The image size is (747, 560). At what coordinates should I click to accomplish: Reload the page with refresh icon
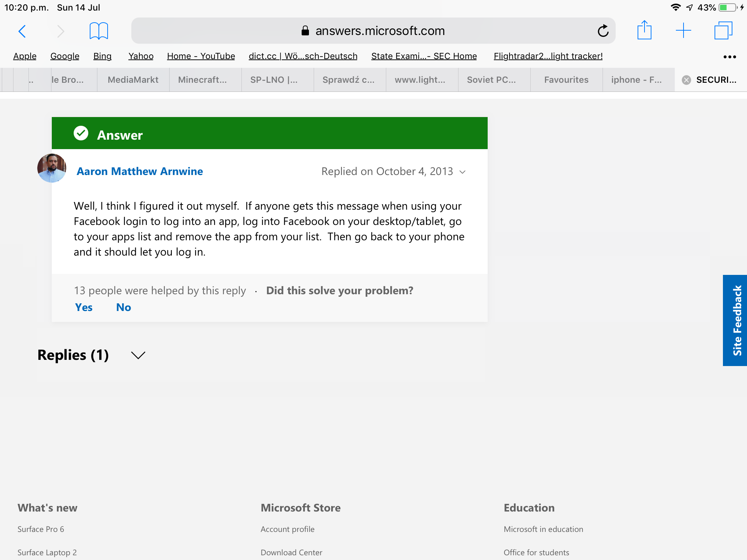coord(603,31)
